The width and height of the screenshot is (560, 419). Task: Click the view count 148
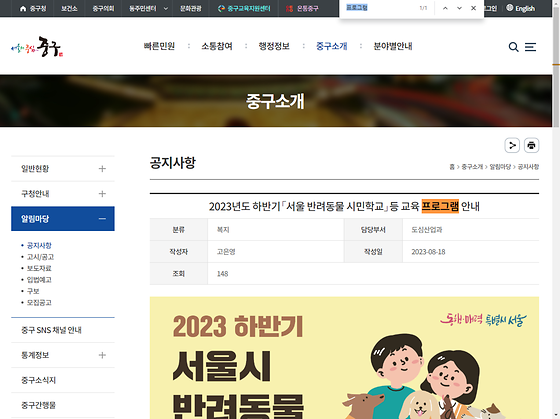222,274
